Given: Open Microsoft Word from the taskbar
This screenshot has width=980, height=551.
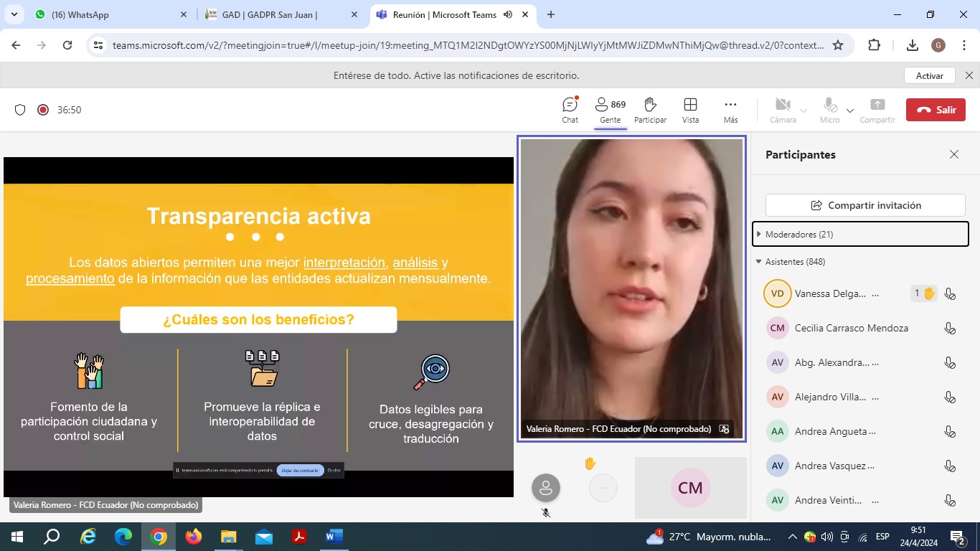Looking at the screenshot, I should click(334, 537).
